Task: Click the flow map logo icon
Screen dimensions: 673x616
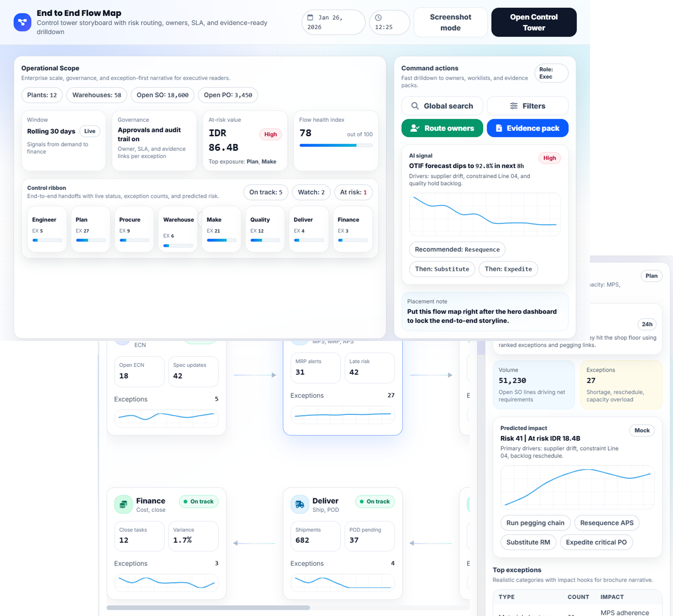Action: (22, 22)
